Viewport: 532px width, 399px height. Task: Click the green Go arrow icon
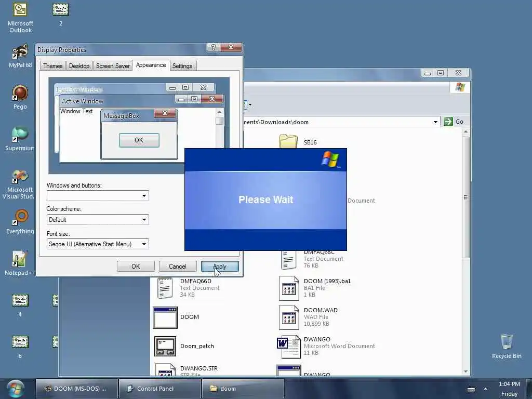(x=448, y=122)
